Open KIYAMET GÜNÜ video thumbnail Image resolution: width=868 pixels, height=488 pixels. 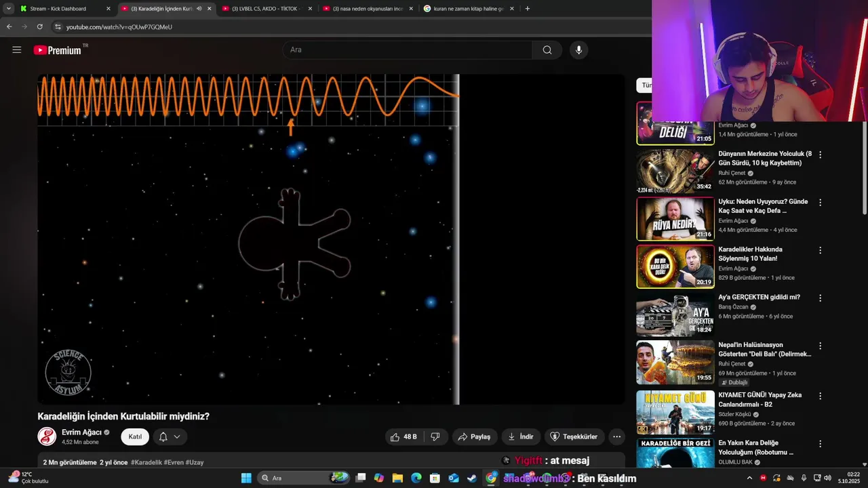675,412
